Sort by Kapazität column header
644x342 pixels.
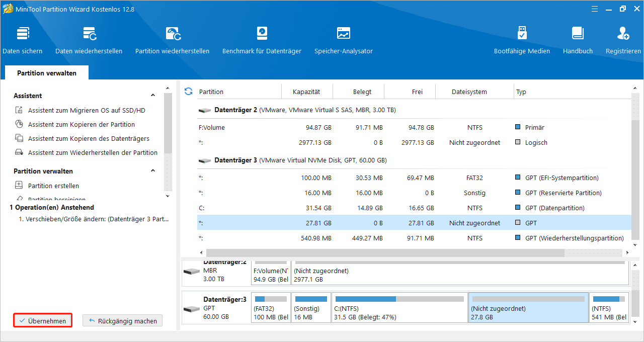coord(307,92)
